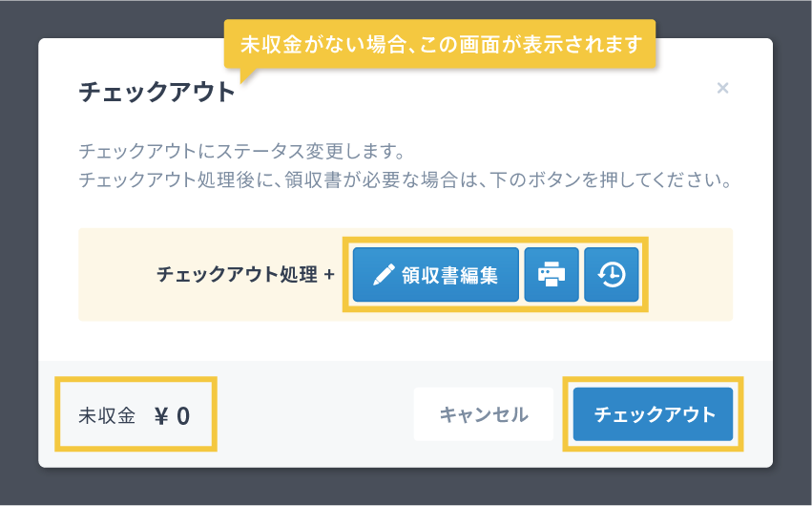Click the チェックアウト dialog title
The image size is (812, 506).
[x=156, y=93]
